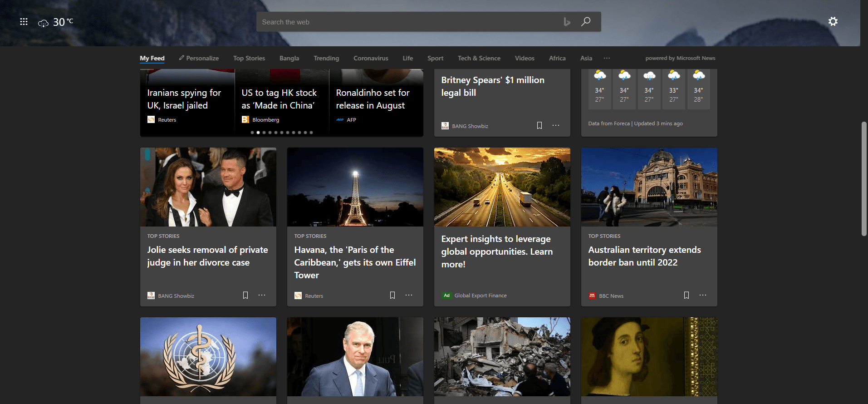Click the Search the web input field

(408, 22)
